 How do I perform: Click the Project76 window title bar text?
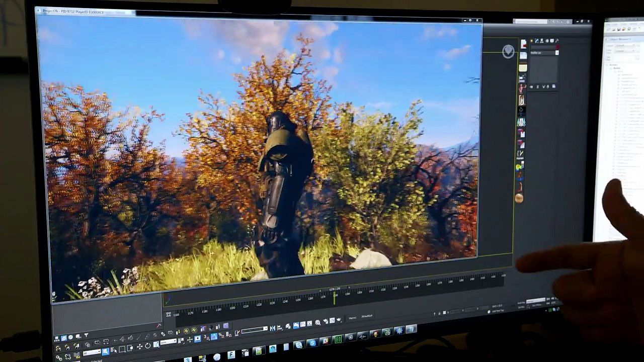(x=72, y=11)
